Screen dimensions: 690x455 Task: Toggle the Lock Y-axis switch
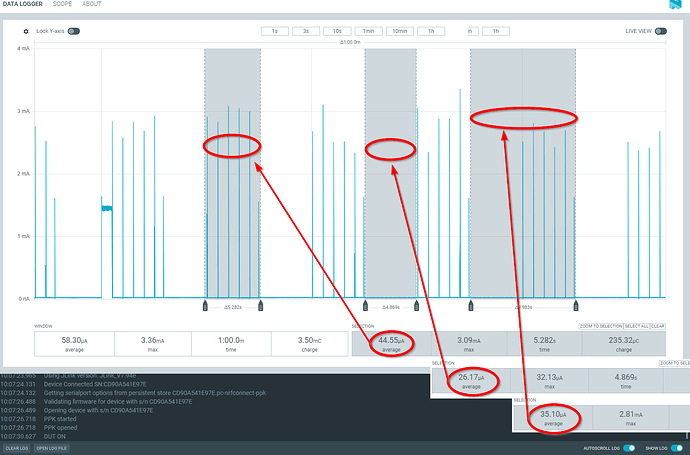74,31
